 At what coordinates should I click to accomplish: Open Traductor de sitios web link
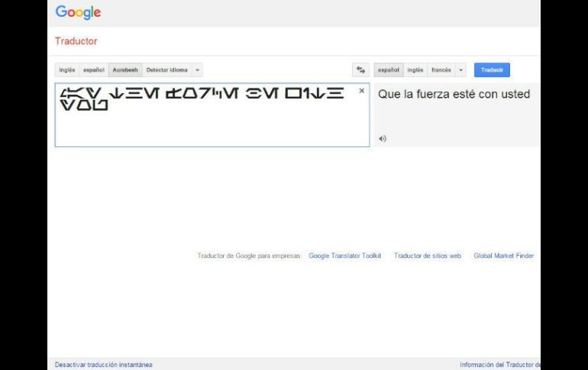click(x=427, y=256)
